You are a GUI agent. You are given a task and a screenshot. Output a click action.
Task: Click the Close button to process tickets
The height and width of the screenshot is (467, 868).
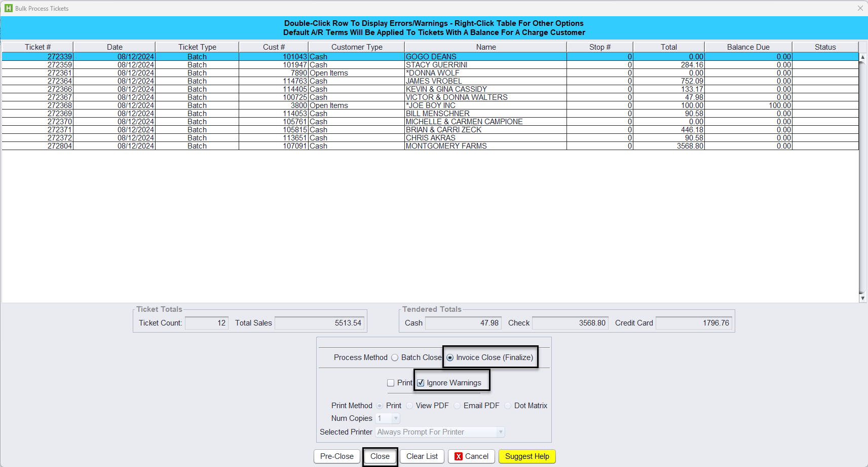coord(380,456)
